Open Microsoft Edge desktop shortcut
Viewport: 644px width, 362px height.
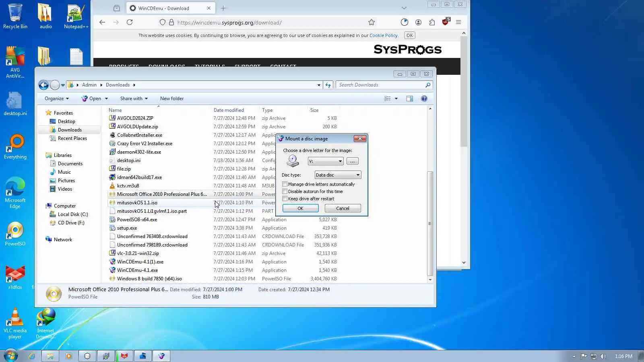15,193
